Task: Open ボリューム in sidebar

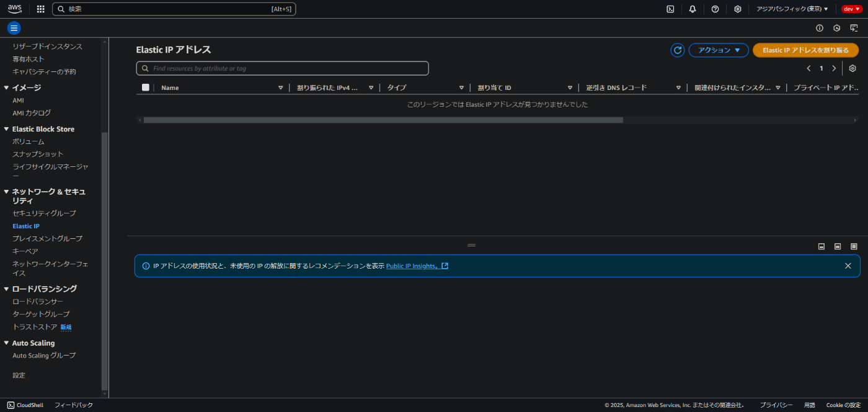Action: [x=29, y=141]
